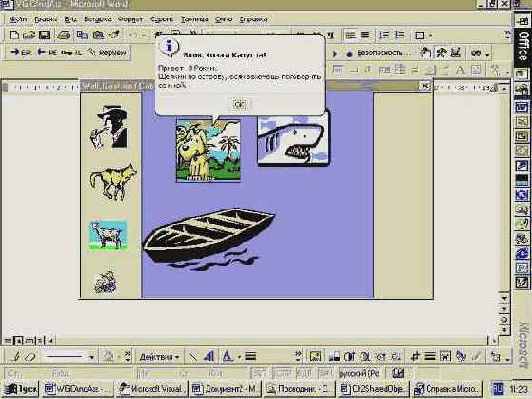532x399 pixels.
Task: Select the WordArt icon in drawing toolbar
Action: pos(209,356)
